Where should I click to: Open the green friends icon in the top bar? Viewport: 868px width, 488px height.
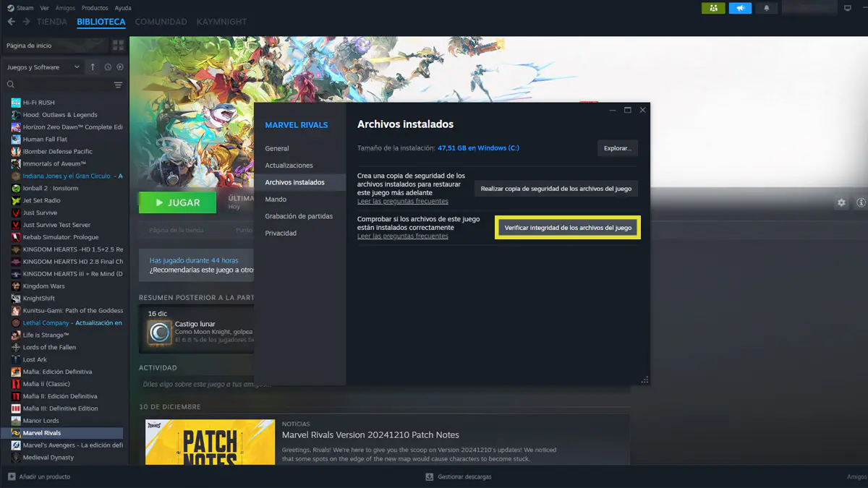click(713, 8)
